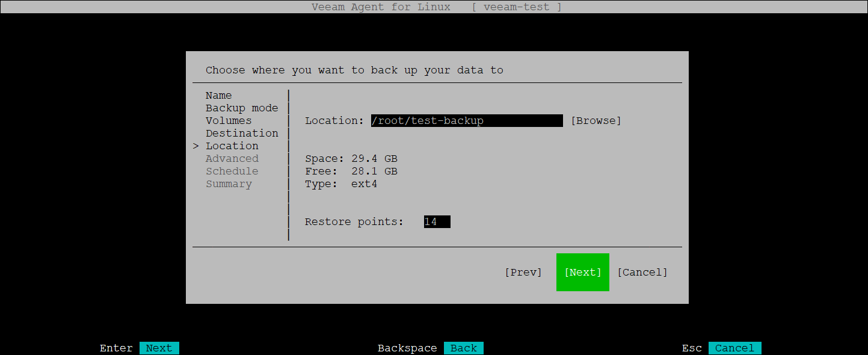Click the [Cancel] button in the wizard
Viewport: 868px width, 355px height.
[x=642, y=272]
